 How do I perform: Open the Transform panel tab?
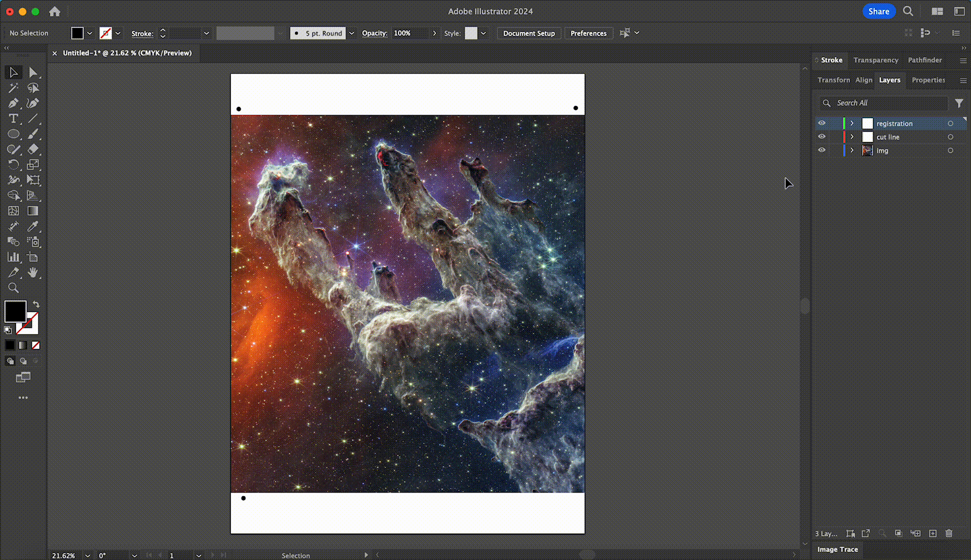833,80
